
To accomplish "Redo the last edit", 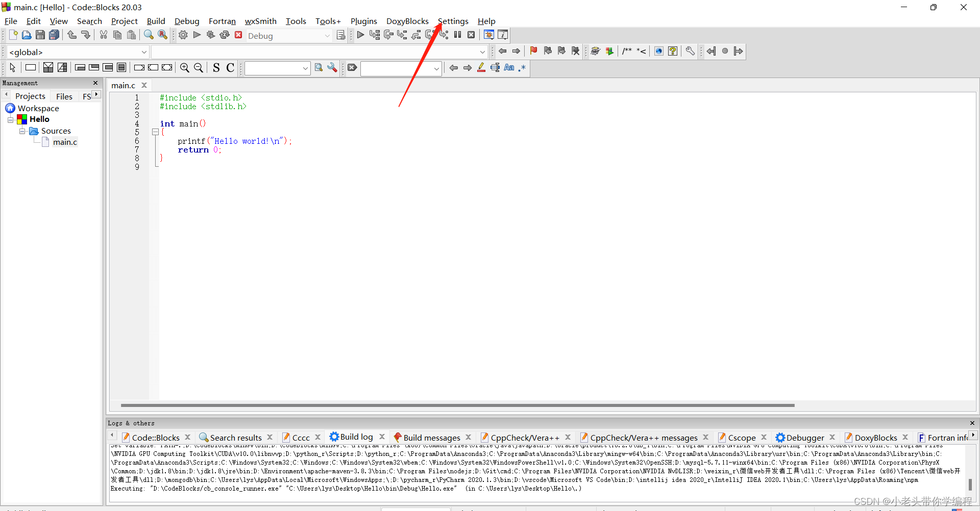I will [x=86, y=35].
